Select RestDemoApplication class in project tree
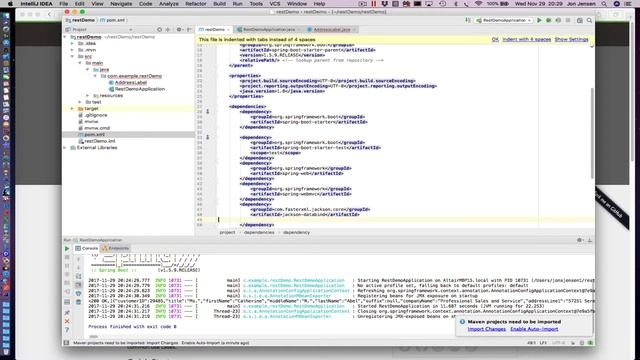 140,89
